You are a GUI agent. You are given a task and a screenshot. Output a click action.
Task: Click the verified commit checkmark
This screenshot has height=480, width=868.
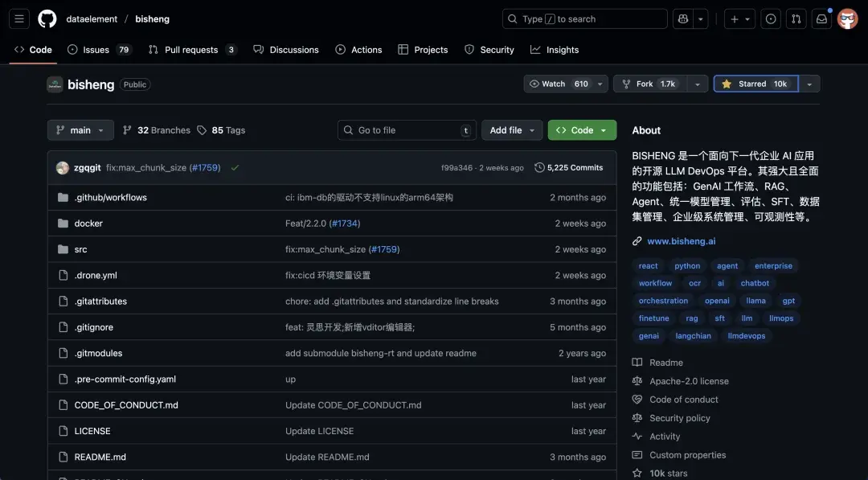[235, 167]
